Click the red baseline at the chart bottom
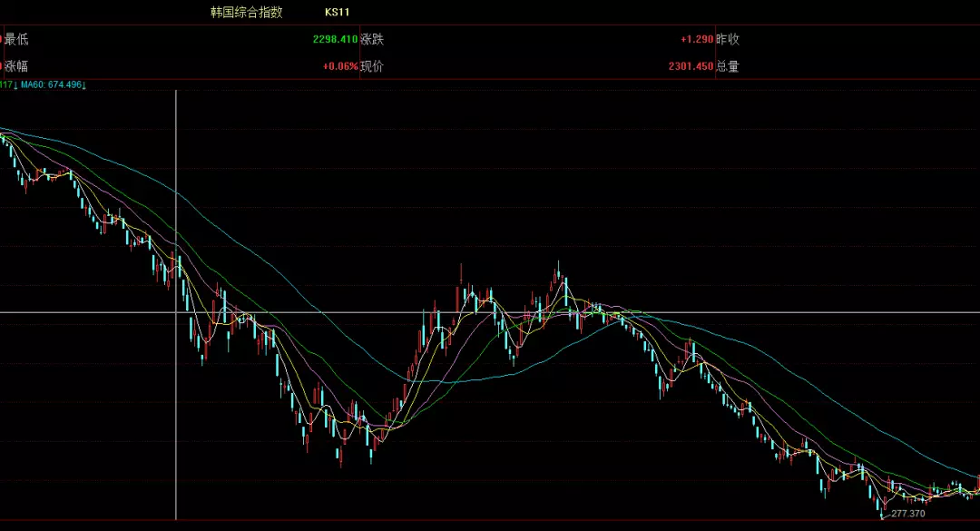Screen dimensions: 980x531 [x=490, y=520]
